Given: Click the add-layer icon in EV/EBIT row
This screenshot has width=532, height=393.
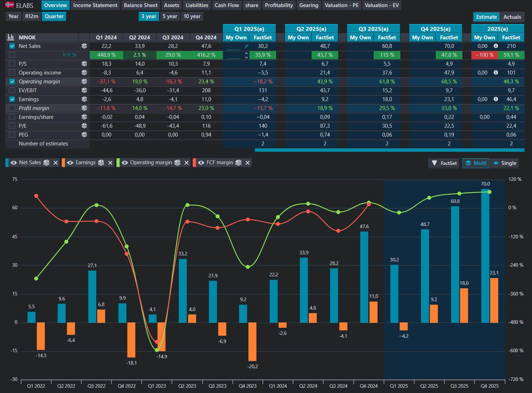Looking at the screenshot, I should coord(84,90).
